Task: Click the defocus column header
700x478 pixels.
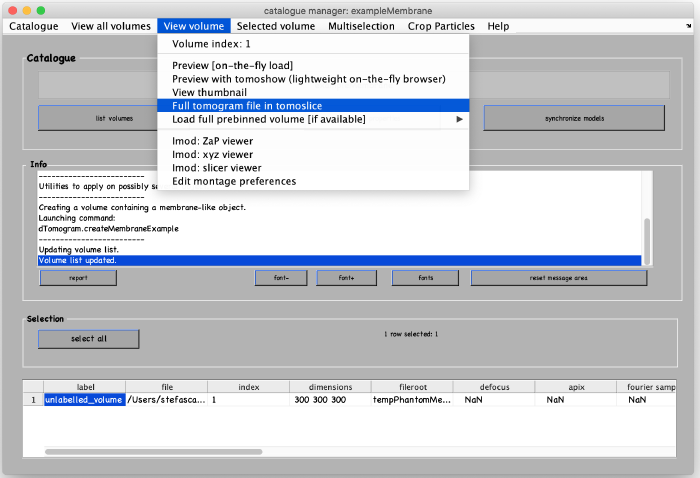Action: [x=494, y=387]
